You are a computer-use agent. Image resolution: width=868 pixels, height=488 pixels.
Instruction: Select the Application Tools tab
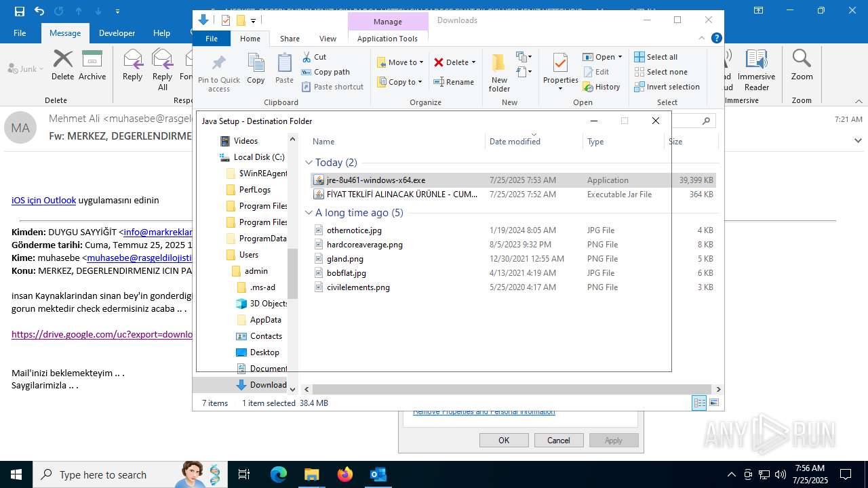click(x=387, y=39)
